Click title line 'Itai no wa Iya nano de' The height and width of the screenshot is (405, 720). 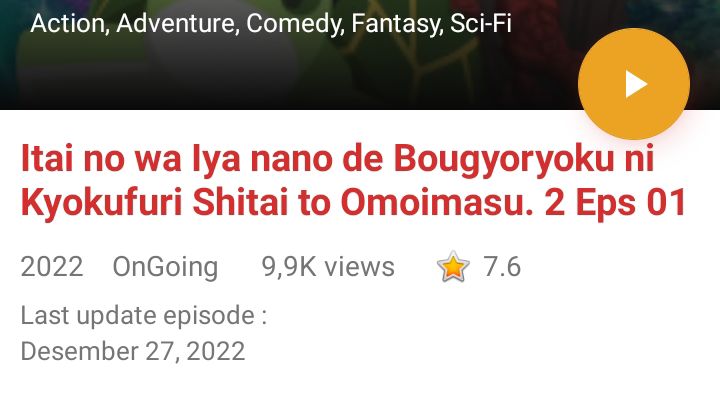click(202, 158)
